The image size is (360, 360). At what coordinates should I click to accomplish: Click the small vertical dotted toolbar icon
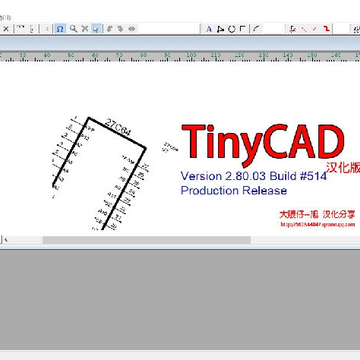(x=32, y=29)
